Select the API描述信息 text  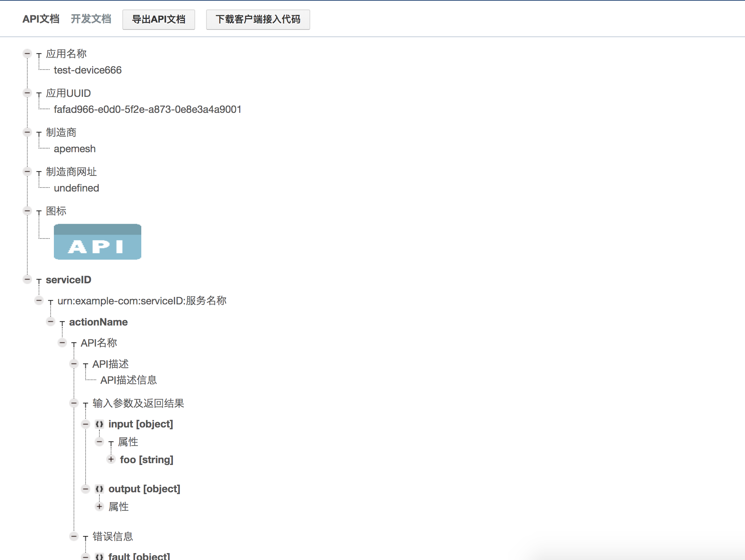pos(129,380)
